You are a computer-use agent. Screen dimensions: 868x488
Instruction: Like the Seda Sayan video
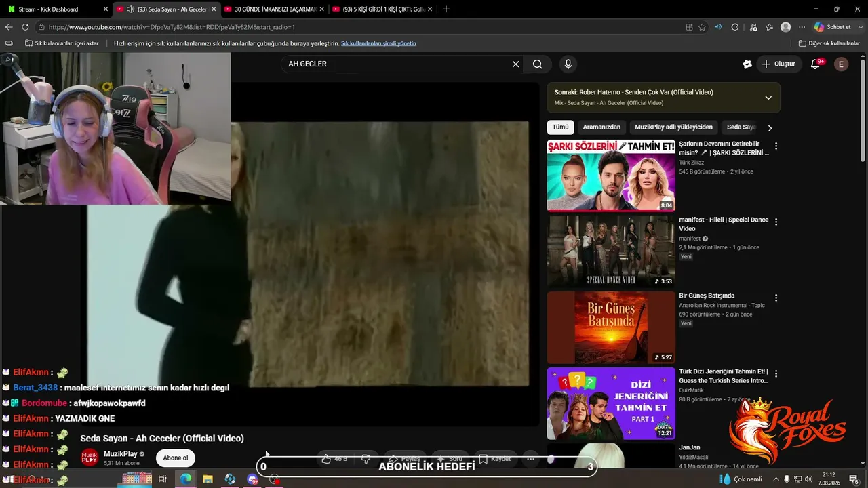pyautogui.click(x=334, y=459)
